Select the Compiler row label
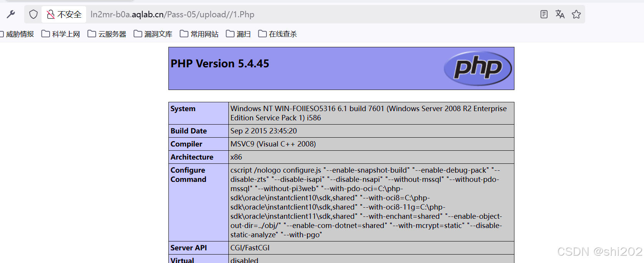644x263 pixels. 186,144
